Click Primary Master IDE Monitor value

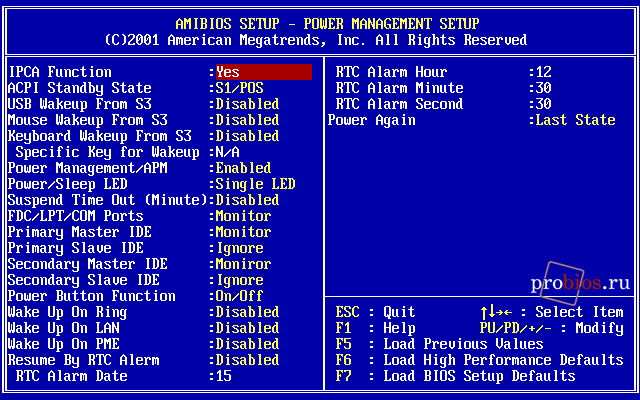point(243,232)
